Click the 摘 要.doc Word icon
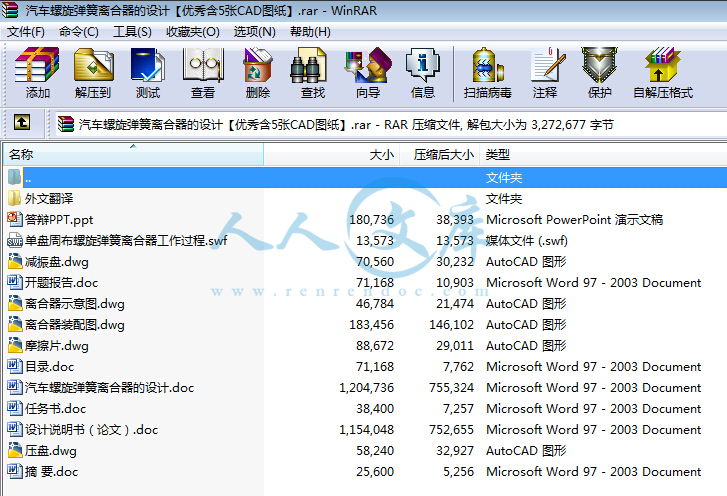727x496 pixels. point(14,471)
